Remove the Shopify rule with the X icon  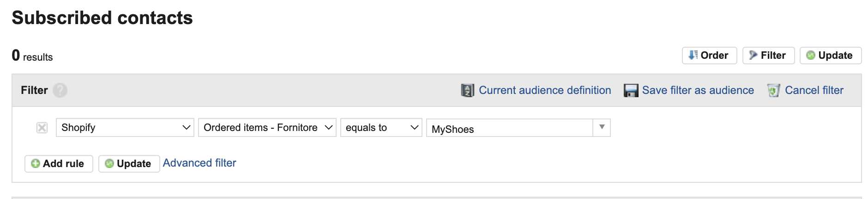click(42, 128)
